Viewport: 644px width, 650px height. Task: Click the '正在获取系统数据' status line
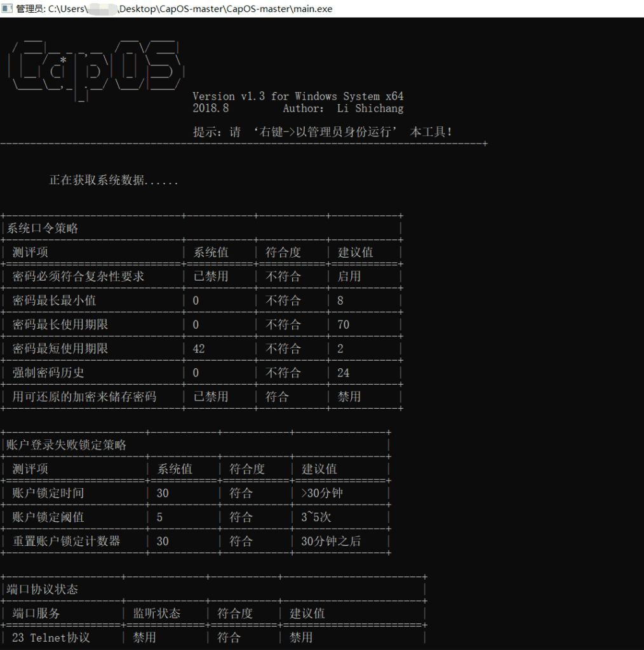pyautogui.click(x=114, y=181)
